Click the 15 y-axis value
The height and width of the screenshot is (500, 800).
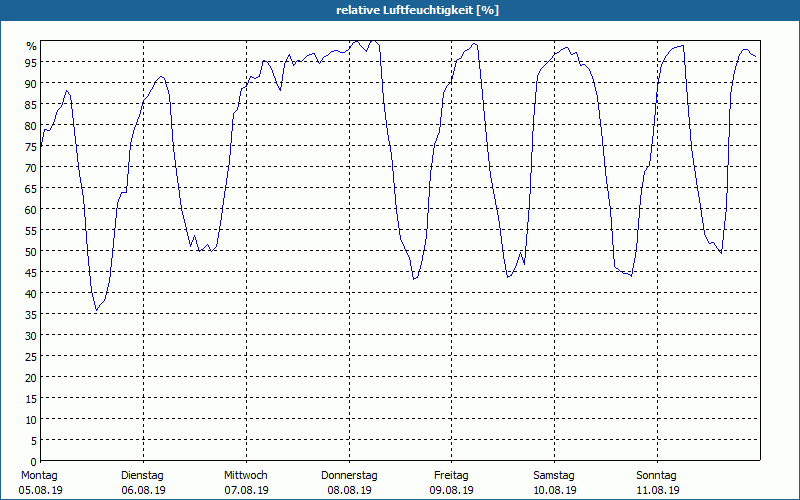(x=31, y=399)
